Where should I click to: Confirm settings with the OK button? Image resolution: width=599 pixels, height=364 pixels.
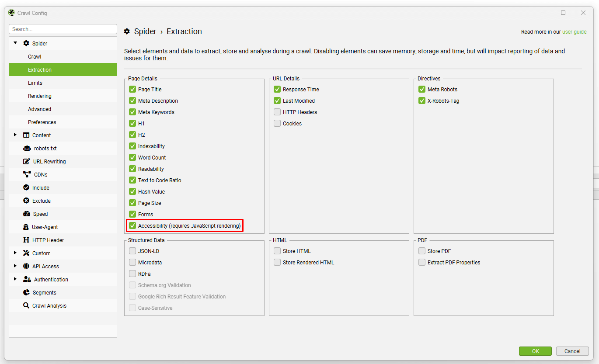click(535, 351)
